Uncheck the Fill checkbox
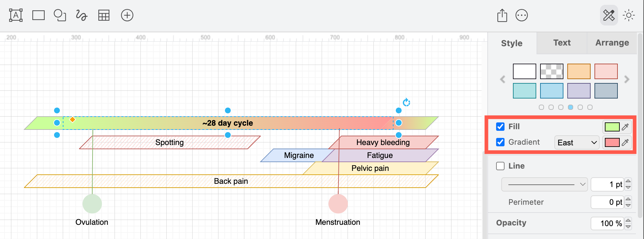 tap(500, 127)
